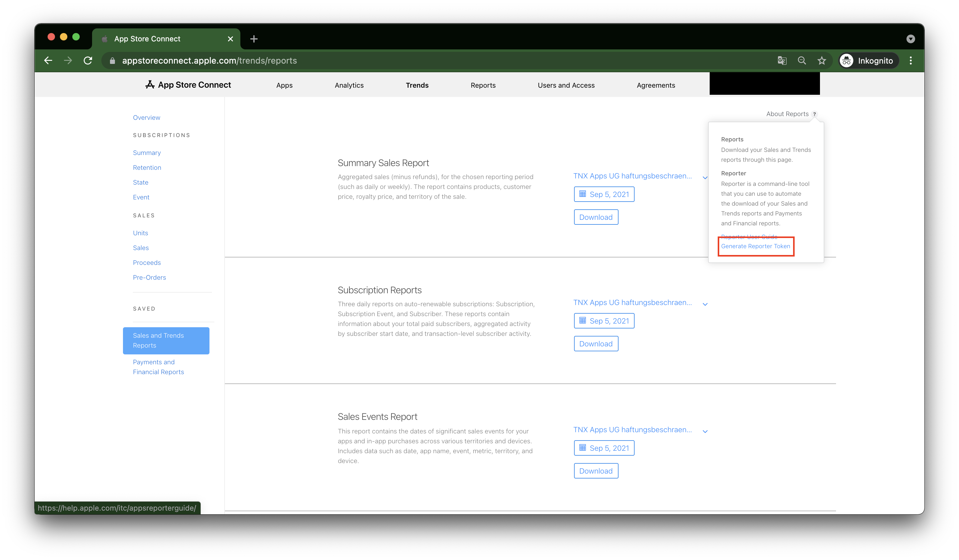Open the Analytics menu
The image size is (959, 560).
[349, 85]
